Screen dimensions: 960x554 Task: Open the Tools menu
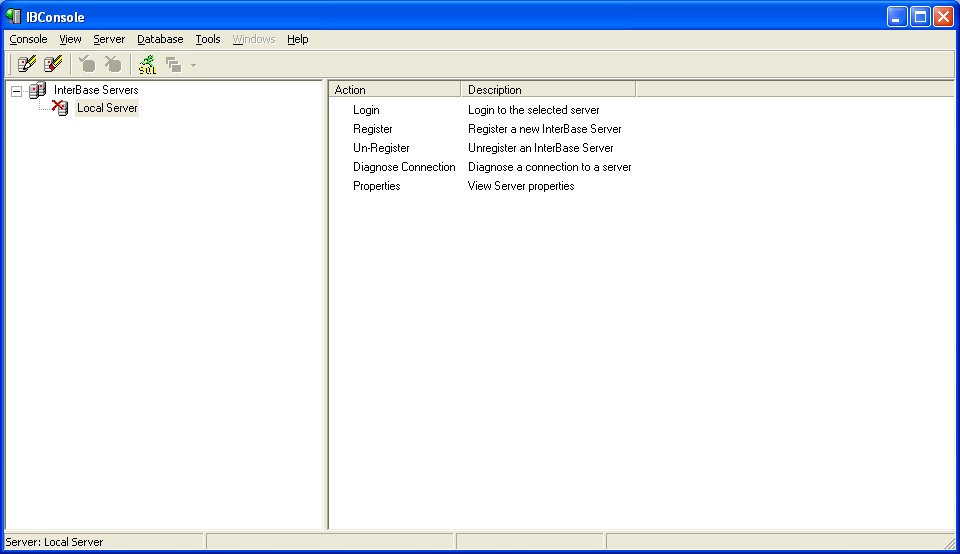coord(208,39)
